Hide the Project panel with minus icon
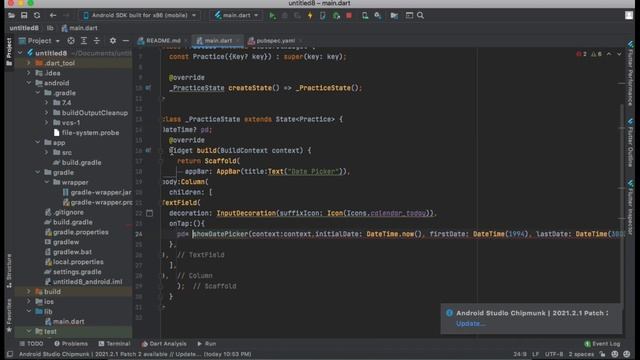 (126, 41)
